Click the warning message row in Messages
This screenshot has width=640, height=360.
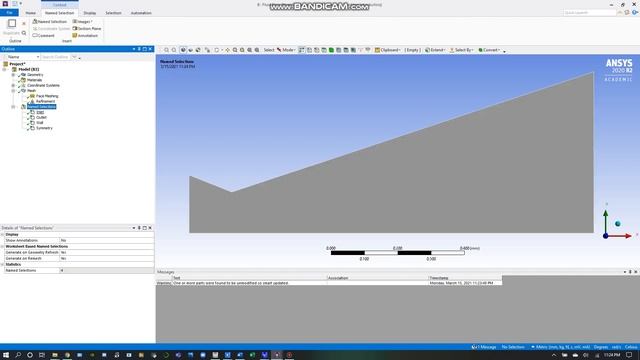click(x=329, y=283)
